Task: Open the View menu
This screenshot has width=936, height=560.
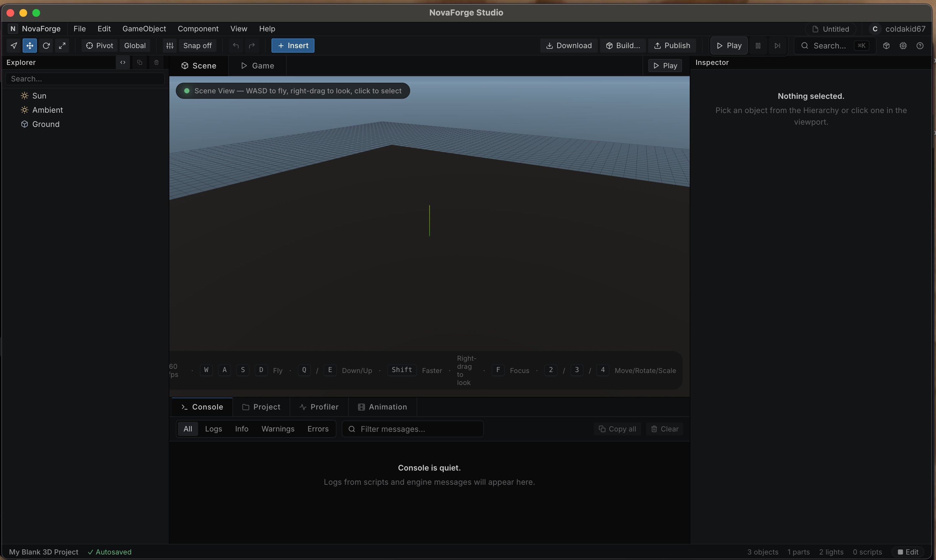Action: (239, 29)
